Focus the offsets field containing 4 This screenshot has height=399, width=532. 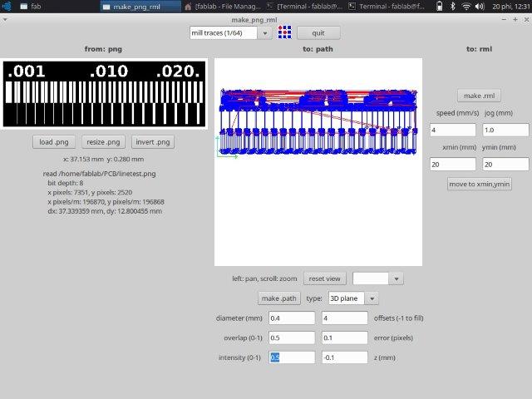pyautogui.click(x=345, y=318)
